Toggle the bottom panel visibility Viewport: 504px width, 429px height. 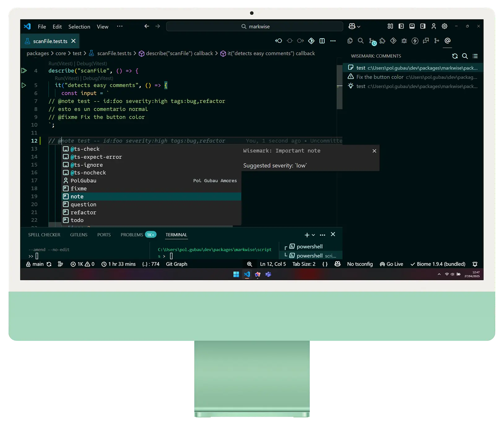412,26
